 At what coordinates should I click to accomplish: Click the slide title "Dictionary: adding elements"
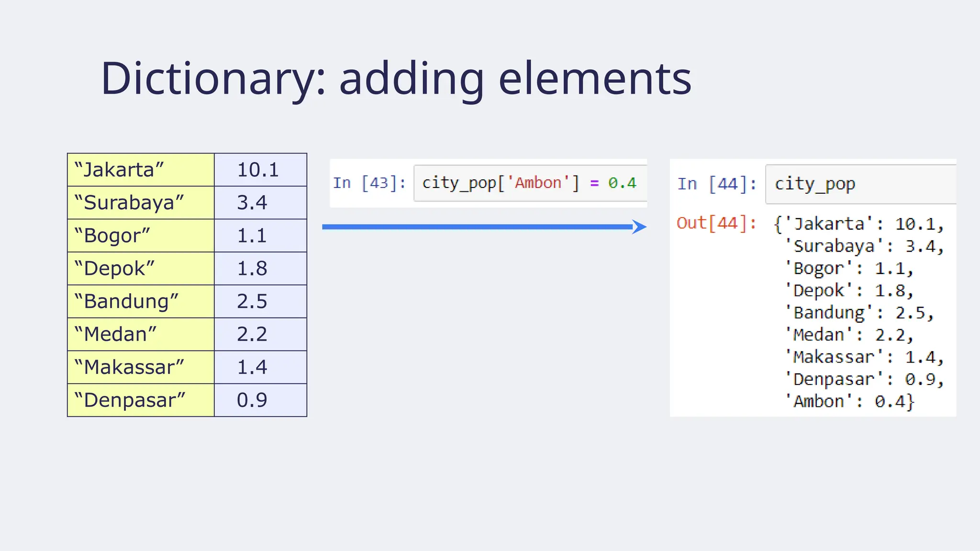point(396,79)
